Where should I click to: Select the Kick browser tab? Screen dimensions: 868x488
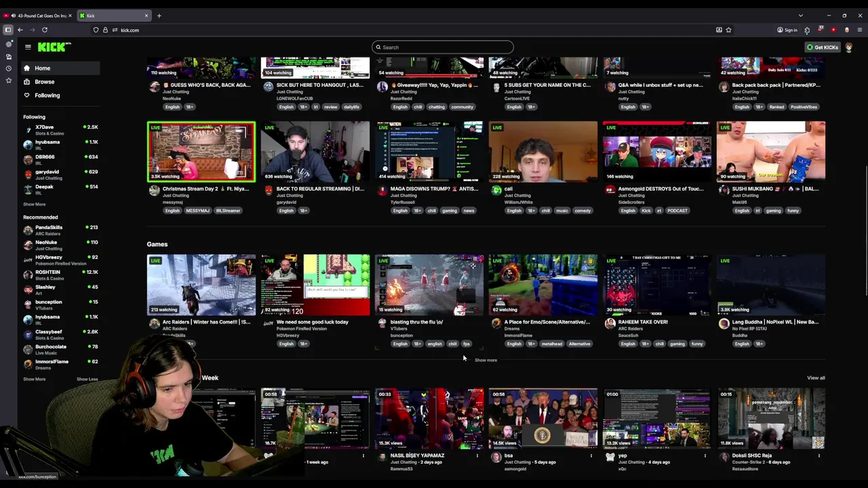114,16
